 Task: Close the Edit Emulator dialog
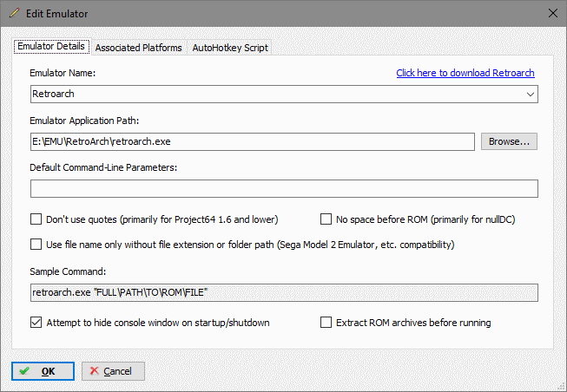coord(552,13)
